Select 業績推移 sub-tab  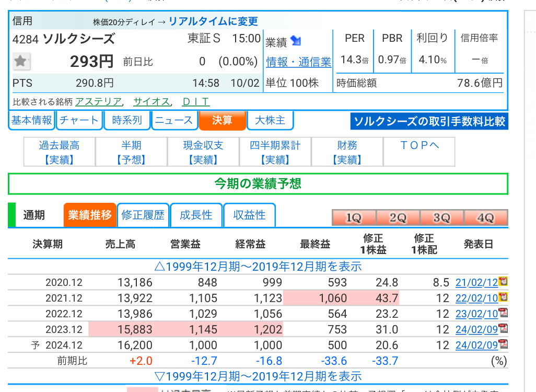90,215
